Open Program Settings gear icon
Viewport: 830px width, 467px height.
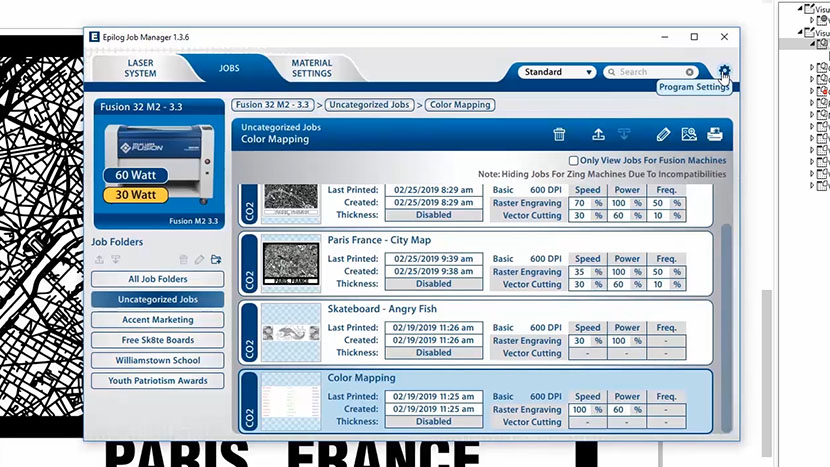(724, 72)
